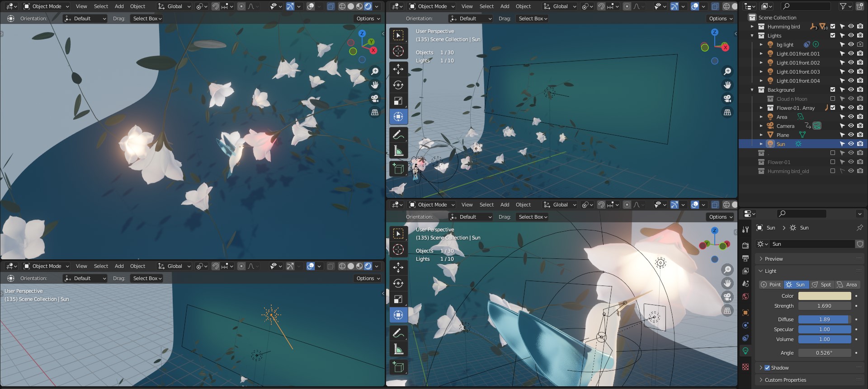Click the Global orientation button in bottom-left viewport
The width and height of the screenshot is (868, 389).
[x=174, y=266]
